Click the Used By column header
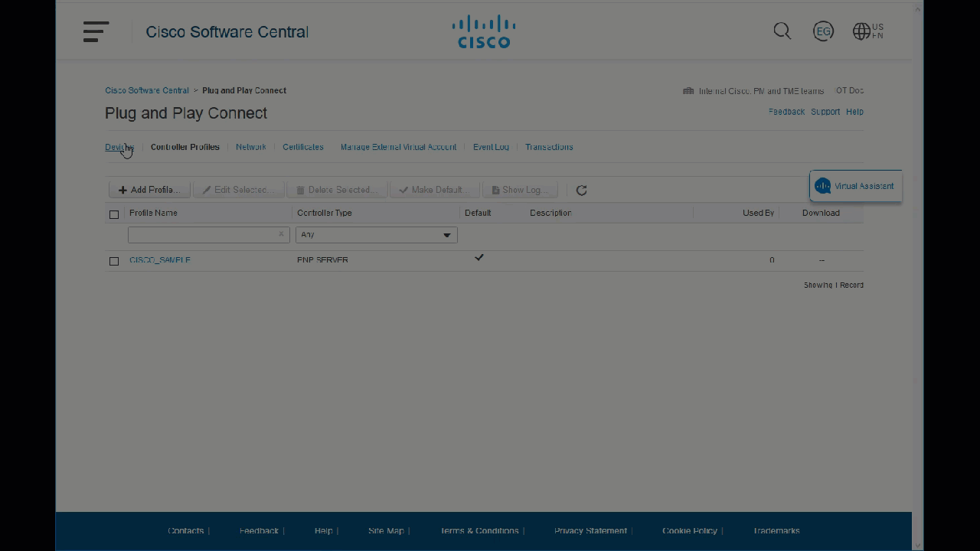The width and height of the screenshot is (980, 551). click(758, 213)
